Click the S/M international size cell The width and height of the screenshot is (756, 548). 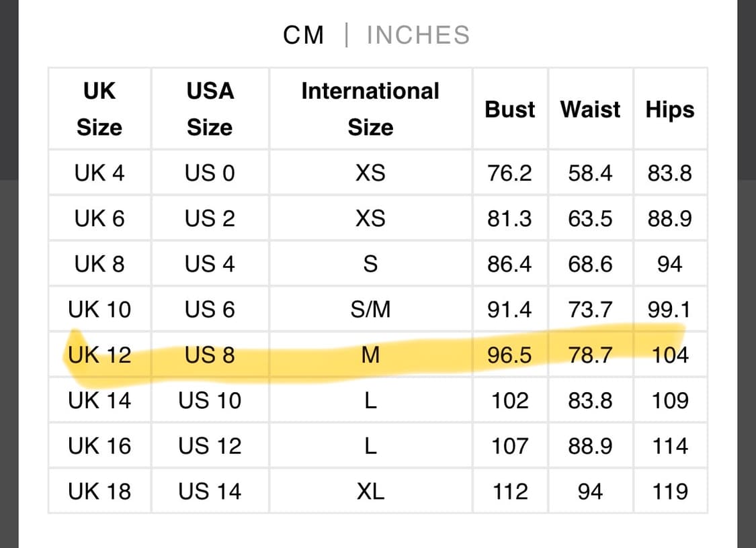coord(370,310)
